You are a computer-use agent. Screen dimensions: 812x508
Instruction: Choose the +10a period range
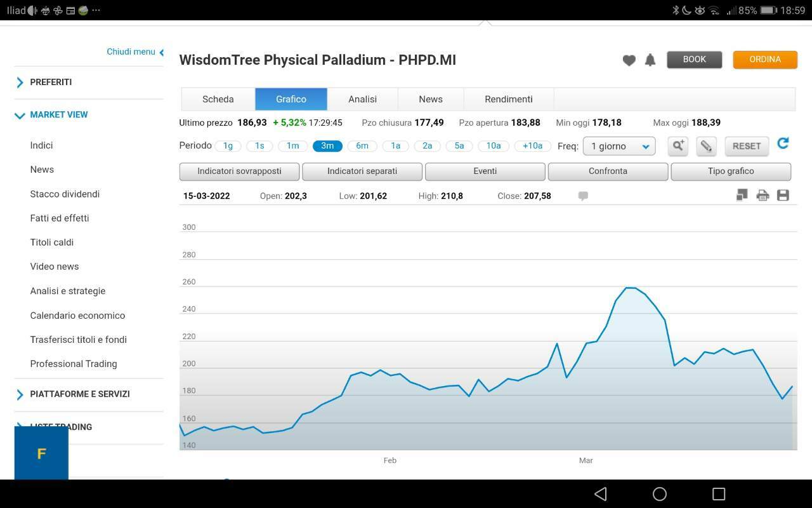pyautogui.click(x=532, y=146)
